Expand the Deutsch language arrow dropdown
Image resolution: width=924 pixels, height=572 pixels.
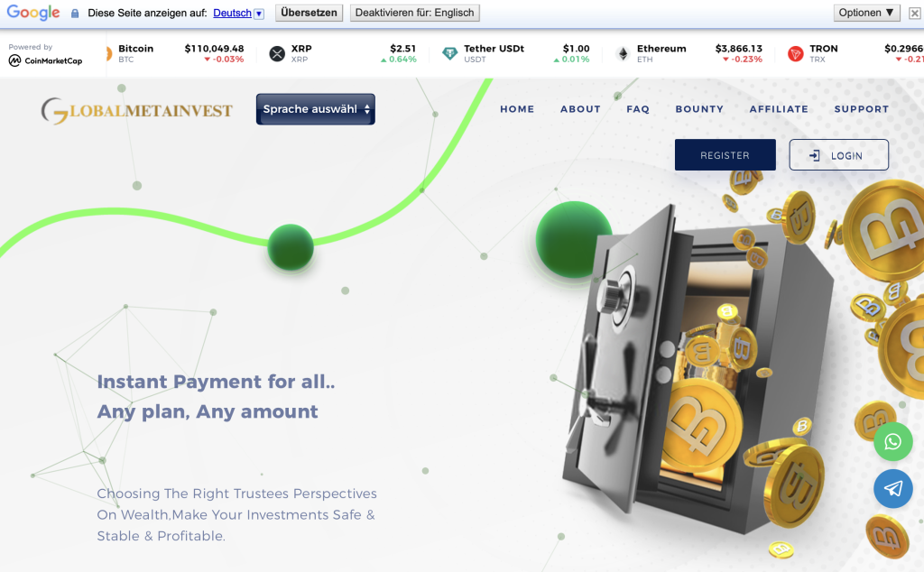pyautogui.click(x=259, y=14)
